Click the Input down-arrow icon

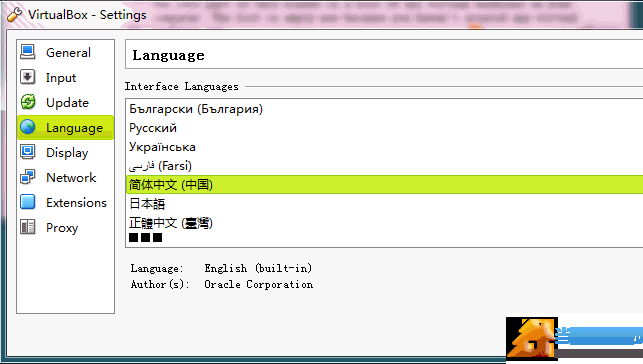click(x=28, y=77)
